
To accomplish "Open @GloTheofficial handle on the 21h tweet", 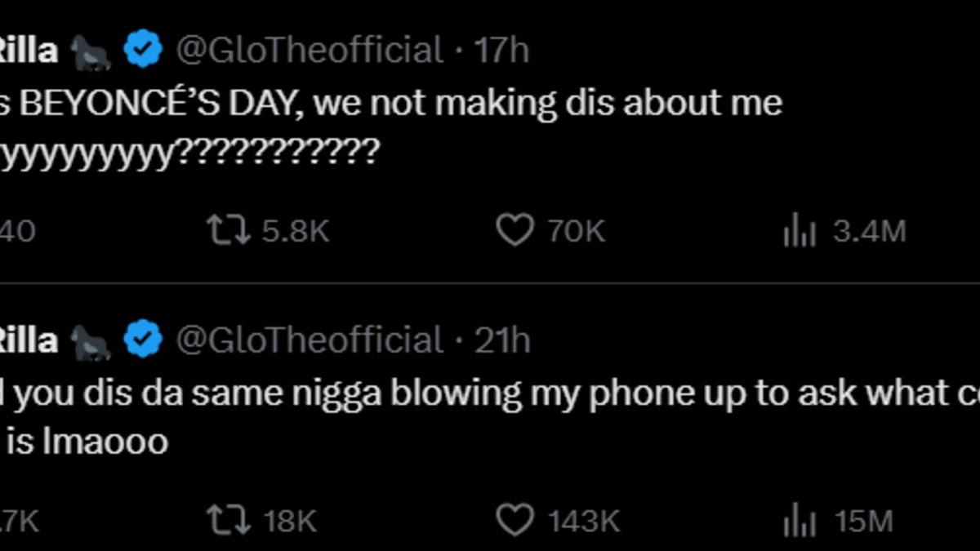I will point(310,340).
